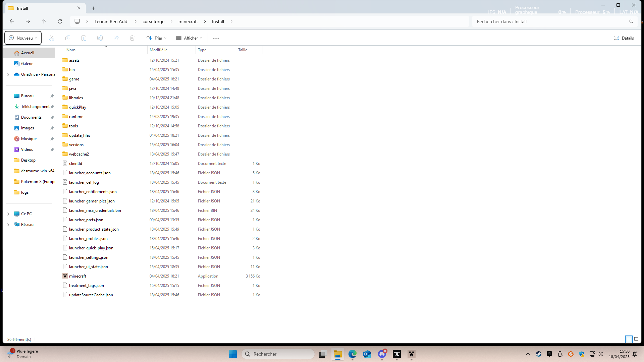Expand the OneDrive tree node

[x=8, y=74]
